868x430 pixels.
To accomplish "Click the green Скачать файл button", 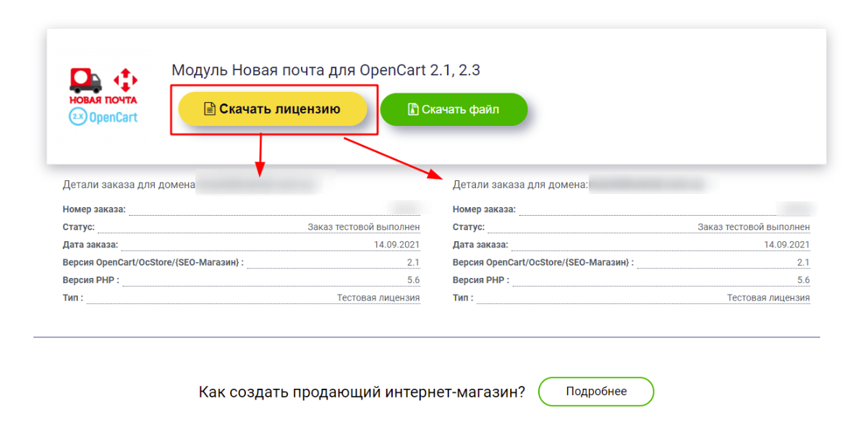I will [454, 109].
